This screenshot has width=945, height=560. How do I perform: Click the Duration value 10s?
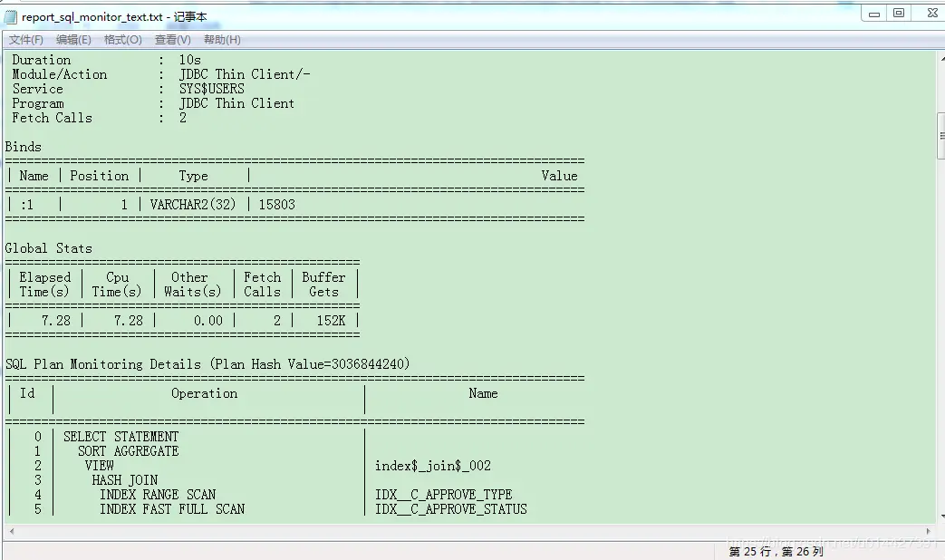(190, 61)
